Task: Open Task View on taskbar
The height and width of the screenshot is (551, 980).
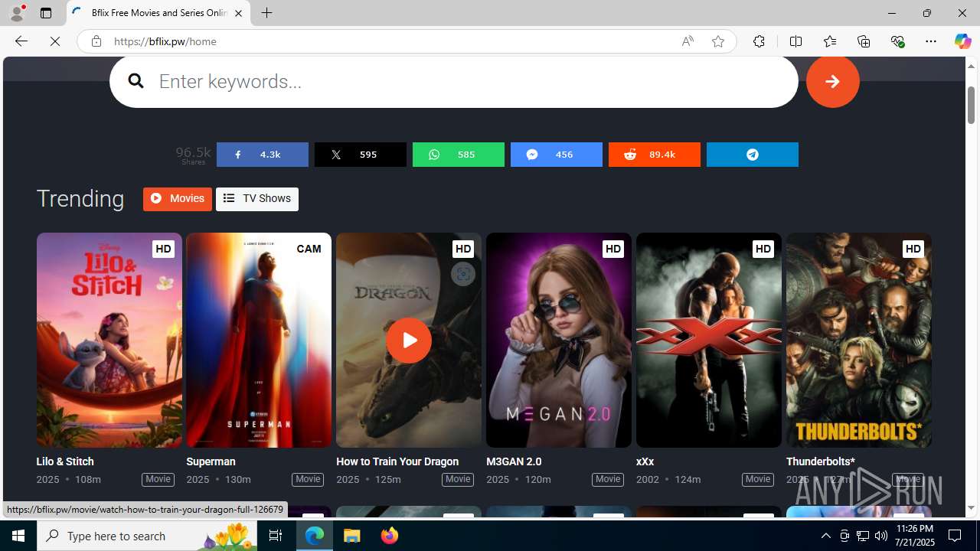Action: (276, 536)
